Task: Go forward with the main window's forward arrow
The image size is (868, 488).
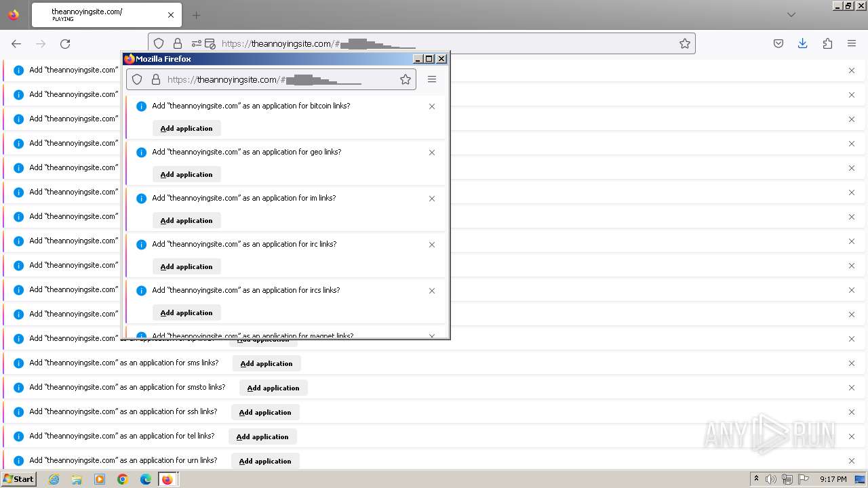Action: click(41, 43)
